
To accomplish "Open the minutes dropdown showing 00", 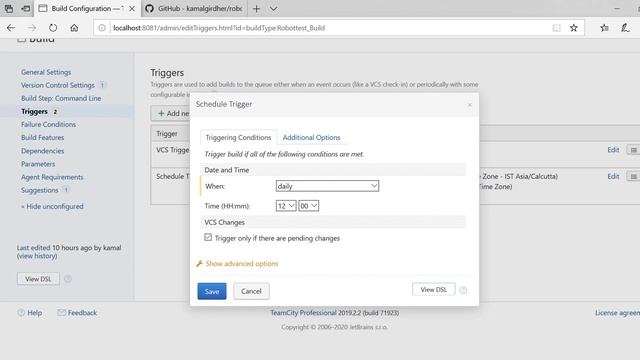I will pos(308,206).
